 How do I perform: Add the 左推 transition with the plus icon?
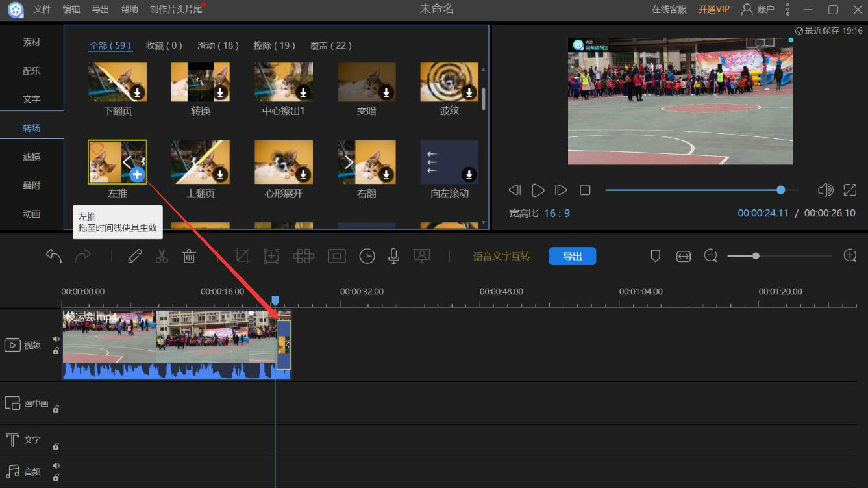point(136,174)
